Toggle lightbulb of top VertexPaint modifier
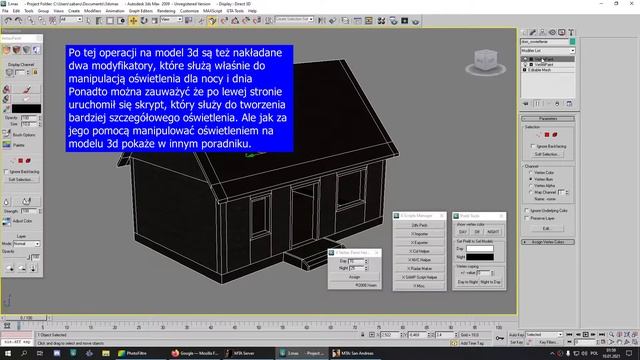Image resolution: width=640 pixels, height=360 pixels. click(x=525, y=59)
